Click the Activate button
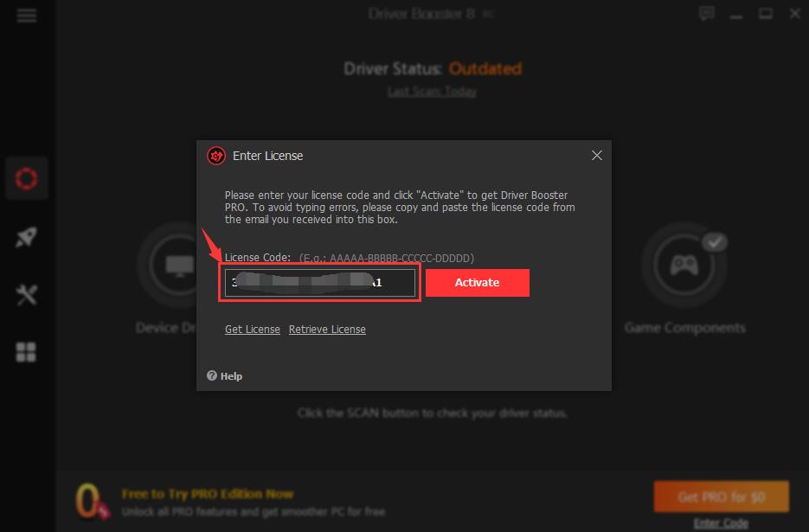Screen dimensions: 809x532 pyautogui.click(x=478, y=283)
